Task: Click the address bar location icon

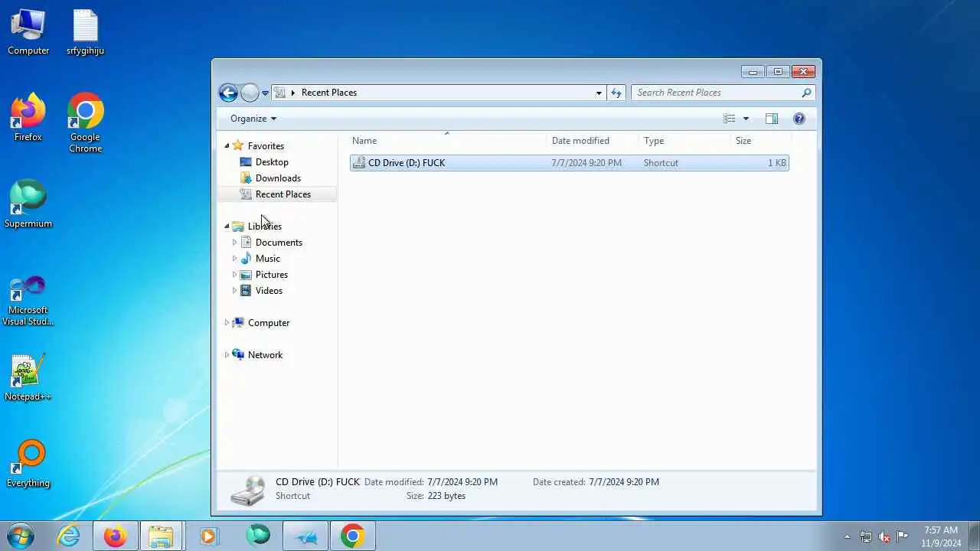Action: (x=280, y=93)
